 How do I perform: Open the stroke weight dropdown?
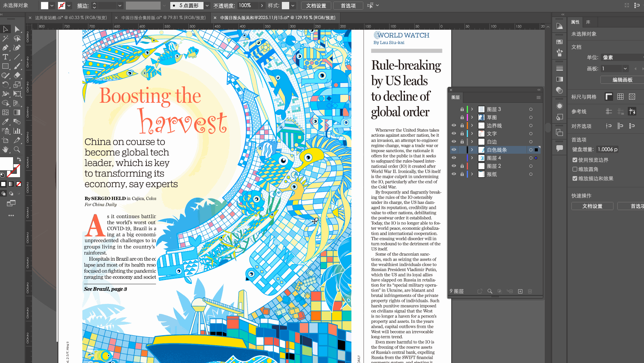coord(120,5)
